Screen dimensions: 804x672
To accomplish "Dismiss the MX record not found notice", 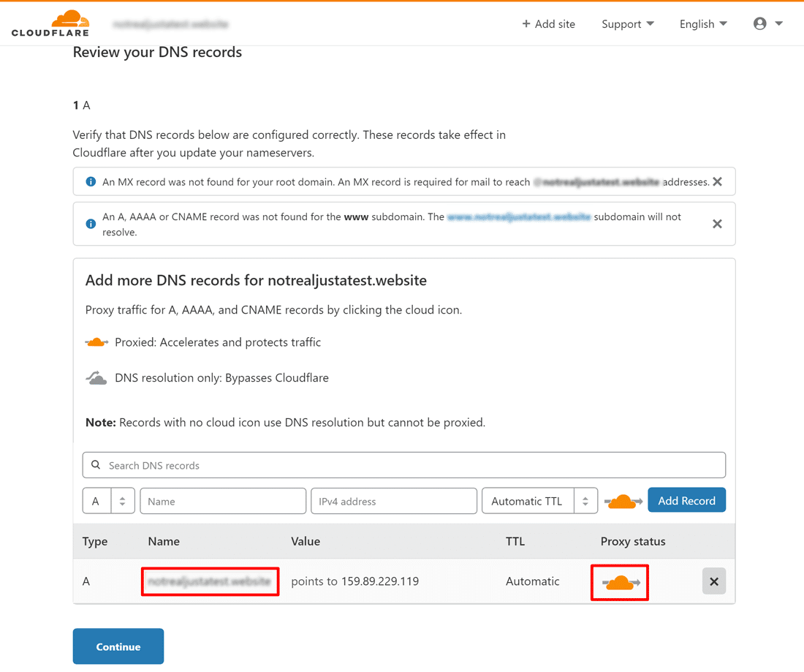I will tap(717, 181).
